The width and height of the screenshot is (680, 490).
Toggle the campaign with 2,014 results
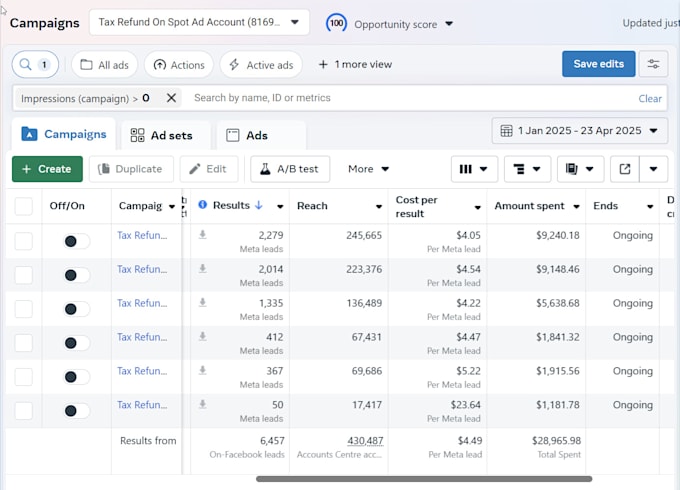[x=76, y=275]
